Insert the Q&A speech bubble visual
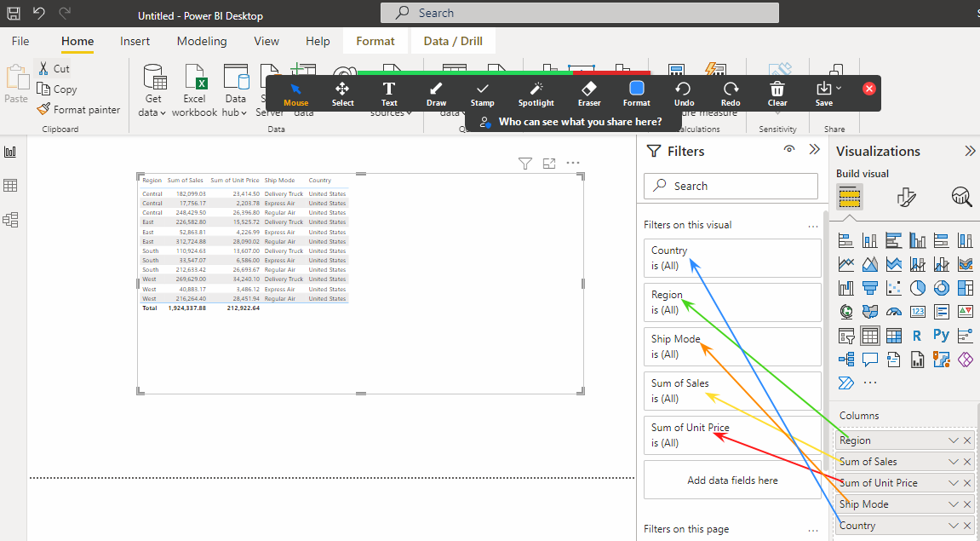Screen dimensions: 980x541 869,360
